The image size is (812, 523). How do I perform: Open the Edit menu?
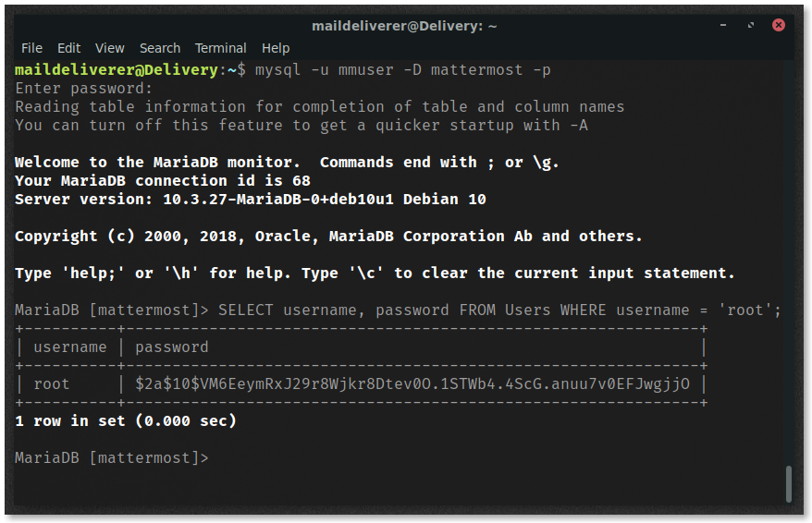point(68,48)
